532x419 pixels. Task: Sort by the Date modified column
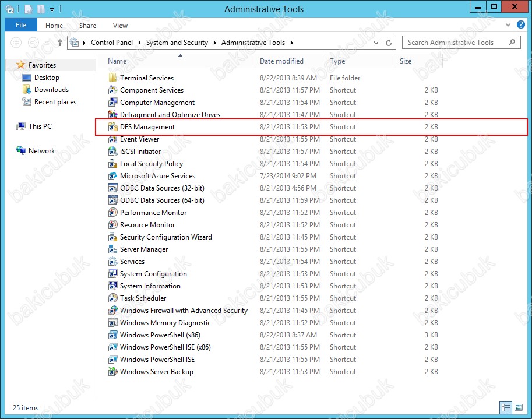tap(291, 61)
